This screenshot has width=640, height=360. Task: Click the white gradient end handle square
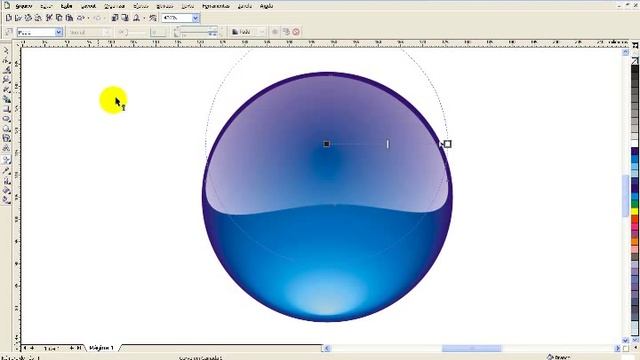tap(448, 144)
